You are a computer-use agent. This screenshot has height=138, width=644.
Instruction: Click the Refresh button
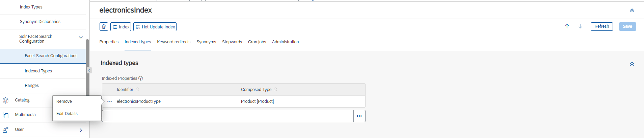601,26
